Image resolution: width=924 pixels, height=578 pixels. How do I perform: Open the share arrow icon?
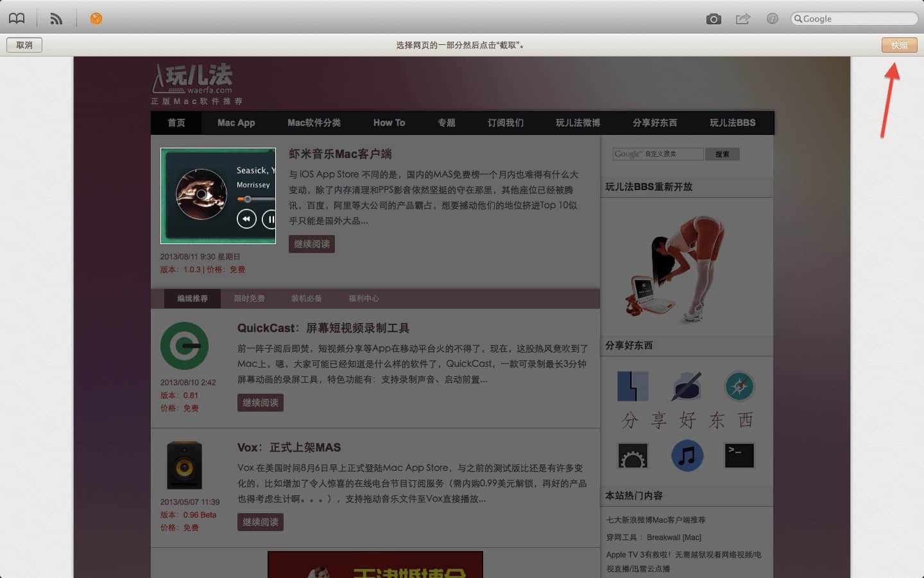point(742,19)
